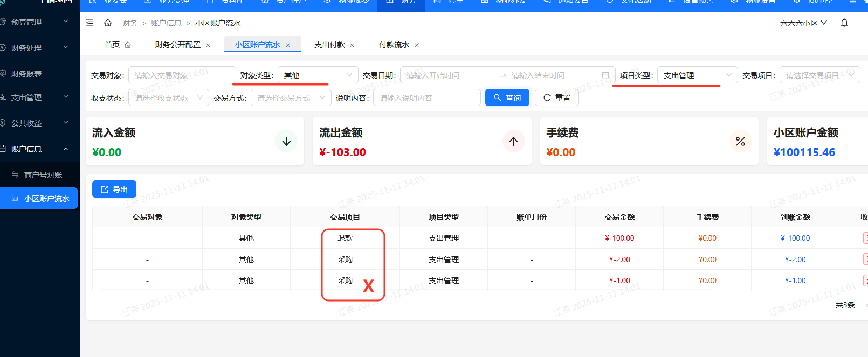Open the 交易方式 dropdown
This screenshot has width=868, height=357.
[x=291, y=98]
